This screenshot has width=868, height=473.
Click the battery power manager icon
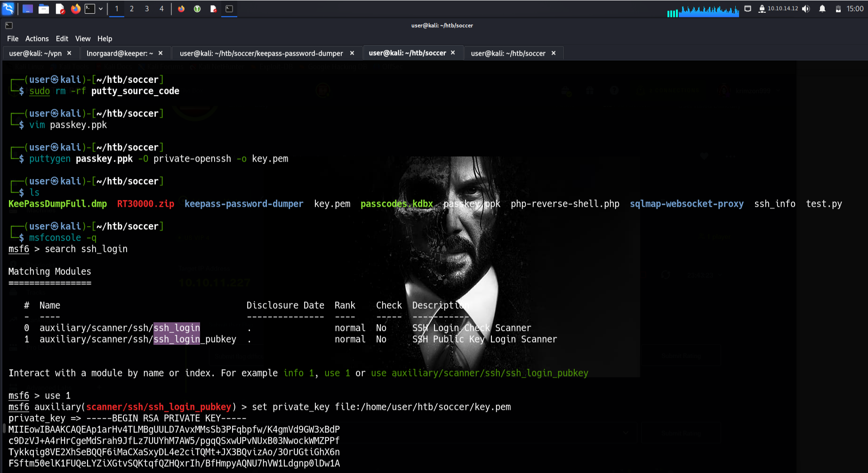click(838, 8)
